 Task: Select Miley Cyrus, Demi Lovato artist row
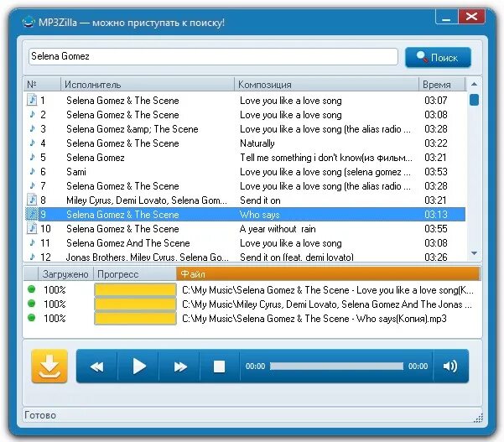[245, 200]
